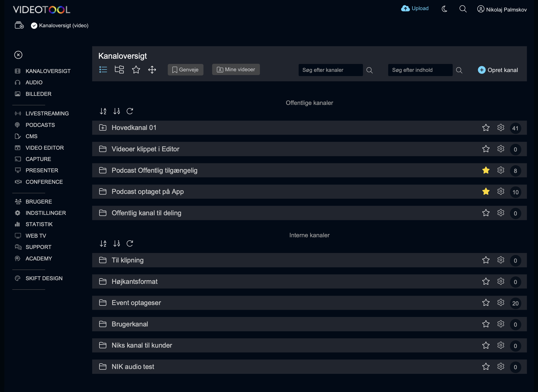Sort internal channels numerically

[117, 243]
